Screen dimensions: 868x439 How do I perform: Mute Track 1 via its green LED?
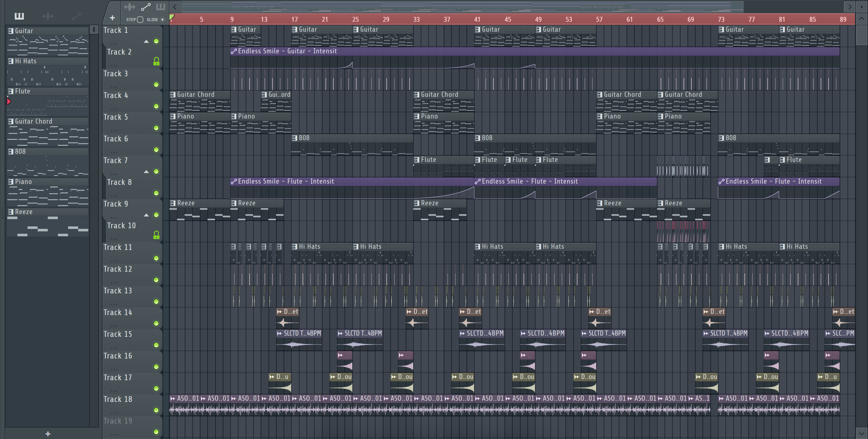coord(156,41)
